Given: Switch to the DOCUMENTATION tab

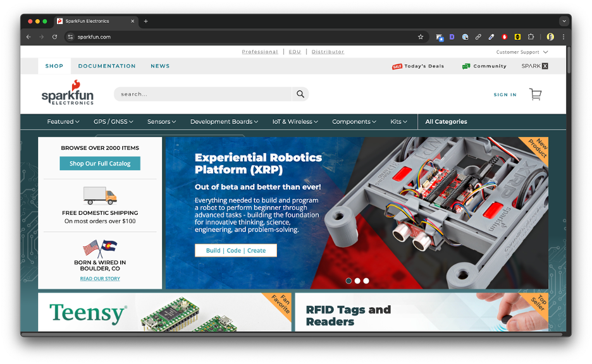Looking at the screenshot, I should (x=107, y=66).
